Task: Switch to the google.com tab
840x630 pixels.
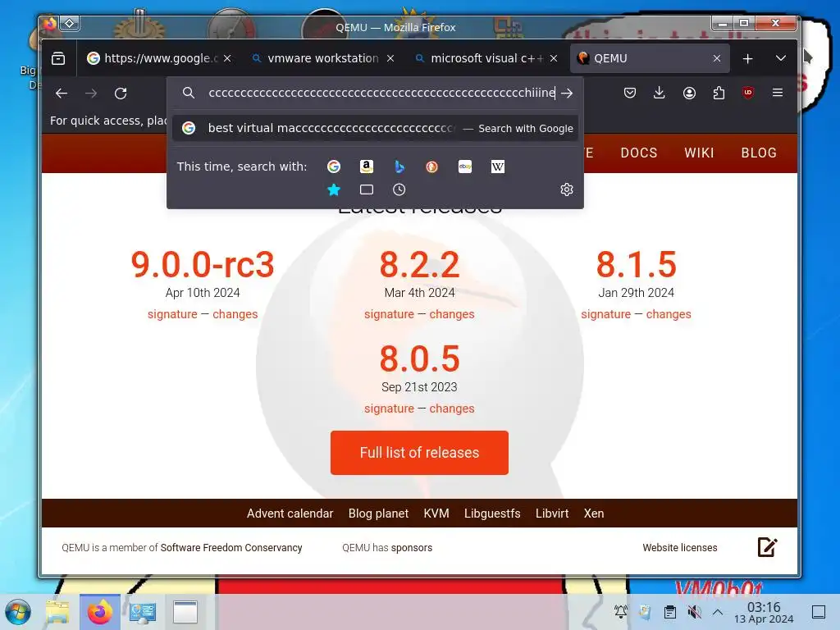Action: pyautogui.click(x=159, y=58)
